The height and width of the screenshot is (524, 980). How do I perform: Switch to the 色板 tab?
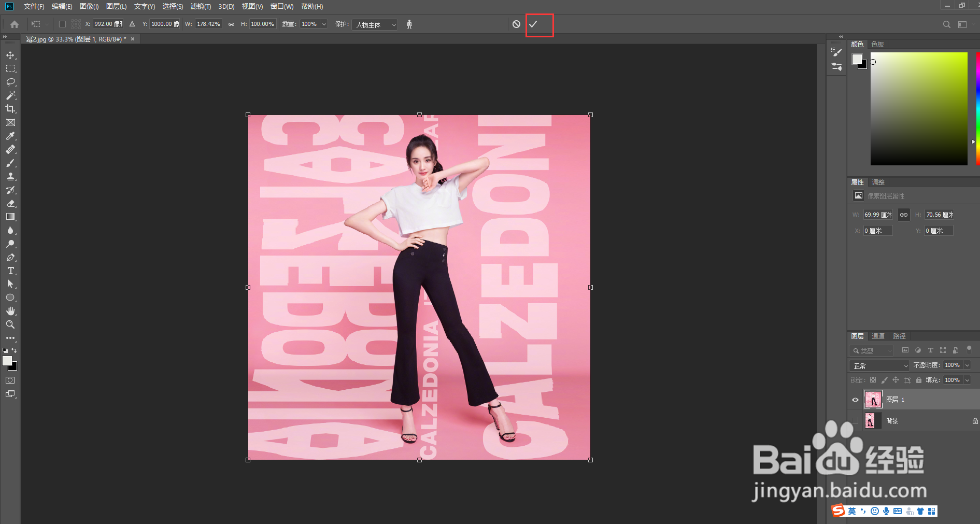(877, 45)
